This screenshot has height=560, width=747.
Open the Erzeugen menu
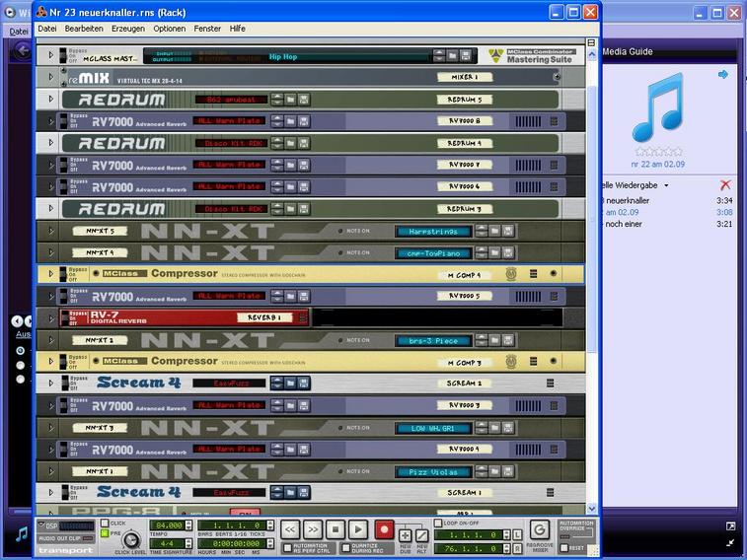(x=128, y=29)
